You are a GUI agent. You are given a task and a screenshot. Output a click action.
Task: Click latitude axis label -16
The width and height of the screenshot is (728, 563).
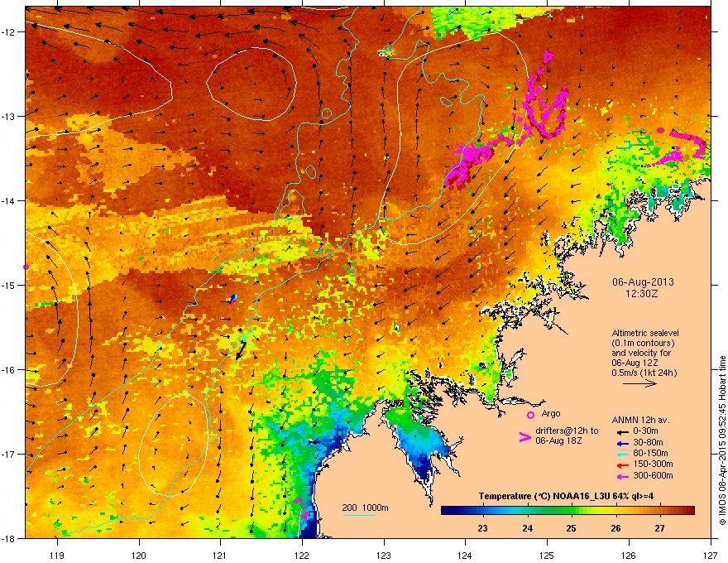pos(8,370)
